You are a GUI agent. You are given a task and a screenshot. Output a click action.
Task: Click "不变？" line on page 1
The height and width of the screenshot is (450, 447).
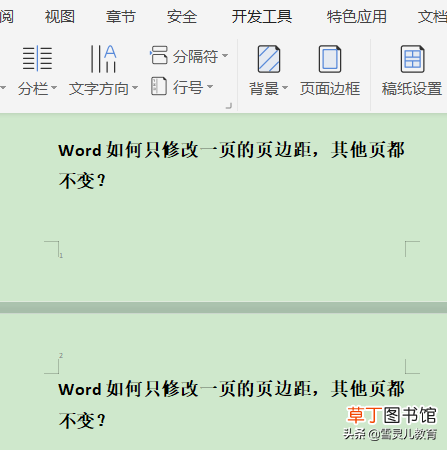pyautogui.click(x=82, y=181)
